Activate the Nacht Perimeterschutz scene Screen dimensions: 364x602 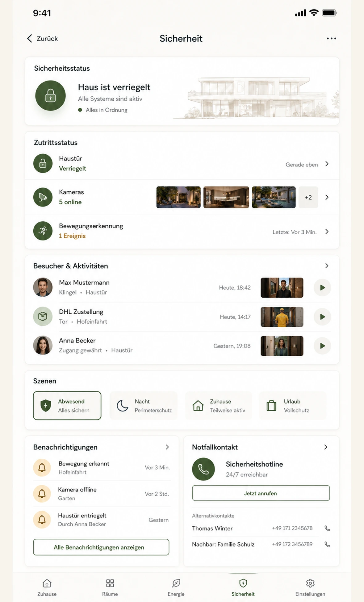click(x=144, y=406)
